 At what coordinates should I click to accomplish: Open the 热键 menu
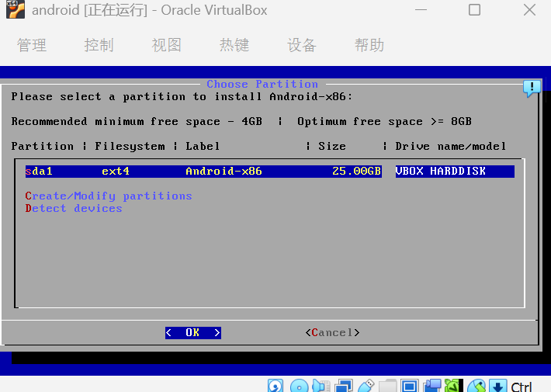[234, 45]
